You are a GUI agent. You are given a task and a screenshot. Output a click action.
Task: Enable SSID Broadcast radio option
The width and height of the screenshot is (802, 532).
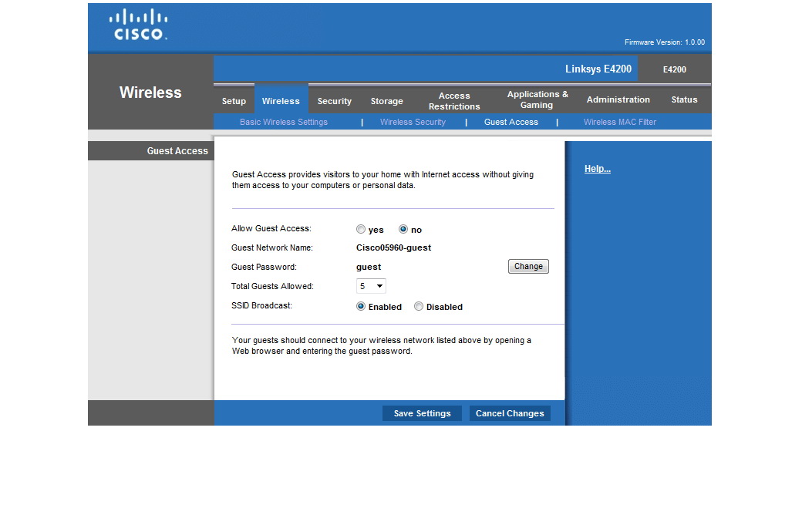click(x=361, y=307)
